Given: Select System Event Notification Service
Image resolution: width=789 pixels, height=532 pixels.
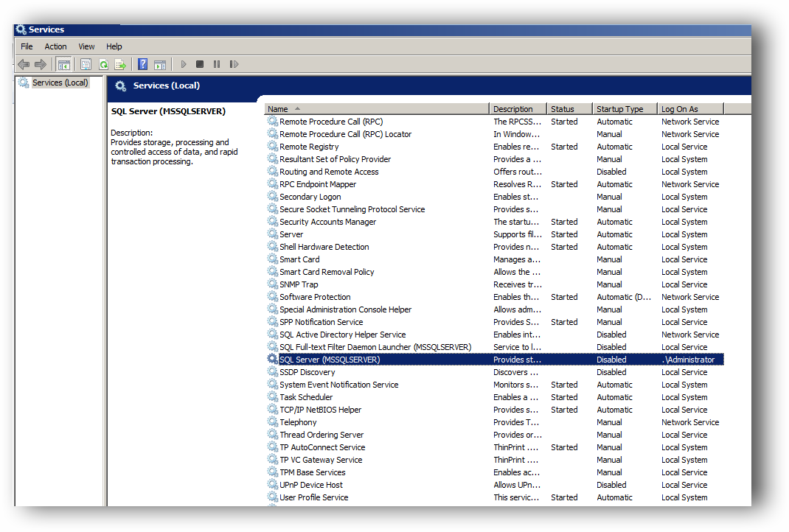Looking at the screenshot, I should [494, 385].
